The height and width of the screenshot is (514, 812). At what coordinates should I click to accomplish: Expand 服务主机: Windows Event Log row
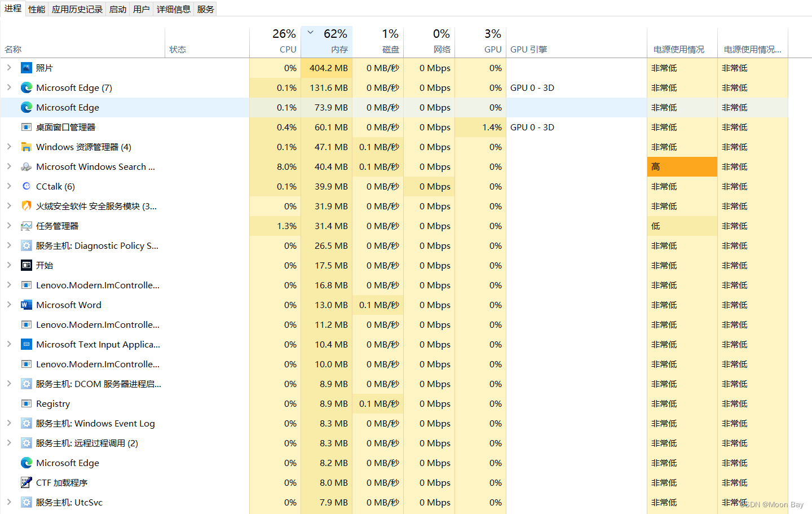pyautogui.click(x=9, y=423)
